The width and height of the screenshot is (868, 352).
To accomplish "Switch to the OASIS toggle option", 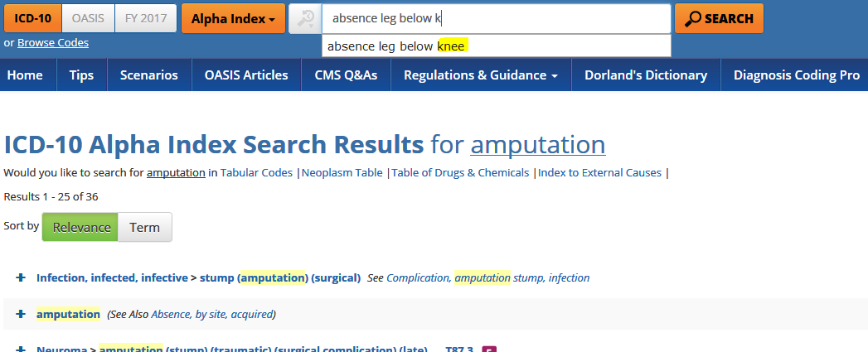I will pyautogui.click(x=88, y=18).
